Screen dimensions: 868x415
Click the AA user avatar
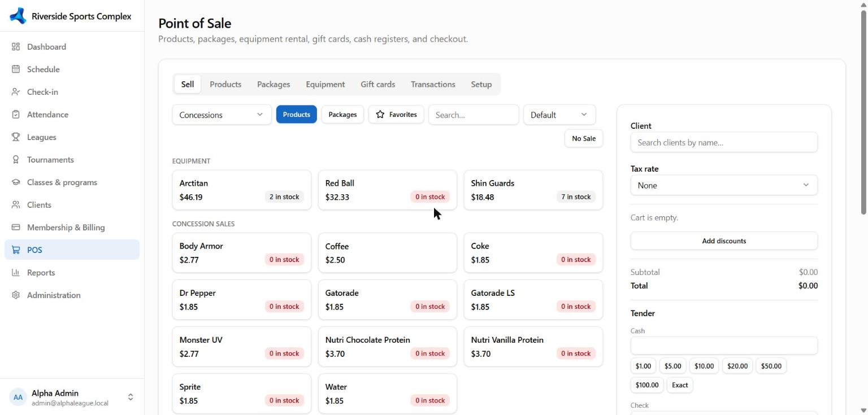pos(18,397)
